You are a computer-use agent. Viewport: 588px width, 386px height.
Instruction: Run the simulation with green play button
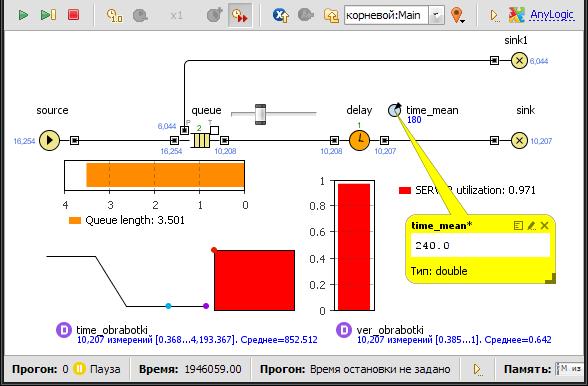[x=23, y=15]
